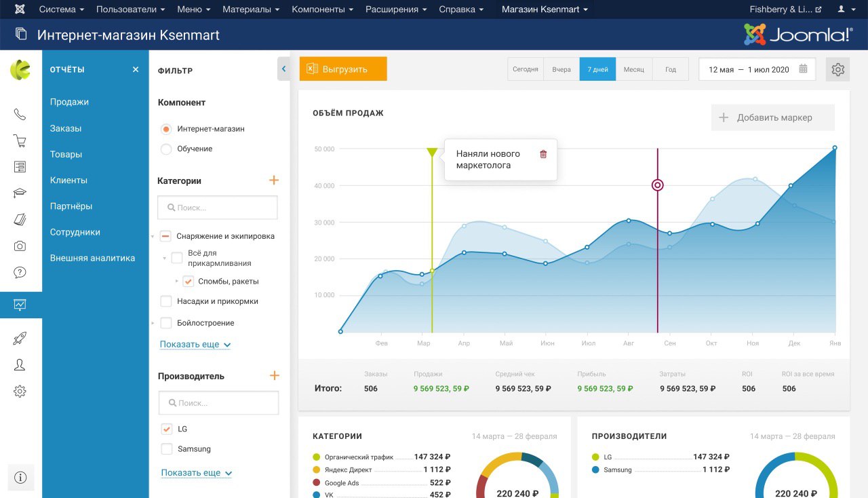
Task: Click Добавить маркер button
Action: coord(773,117)
